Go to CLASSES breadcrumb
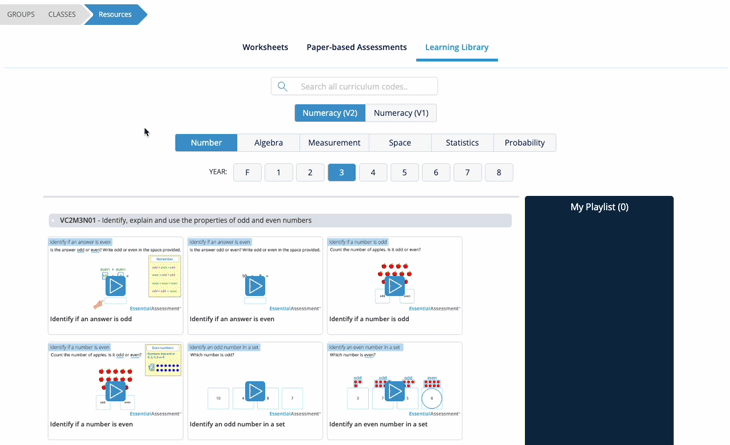This screenshot has height=445, width=730. pyautogui.click(x=61, y=14)
